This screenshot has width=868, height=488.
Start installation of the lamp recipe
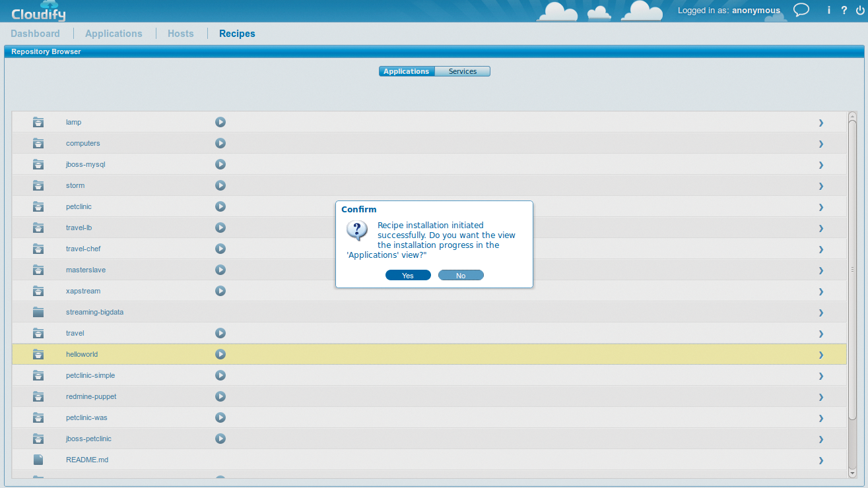[220, 122]
